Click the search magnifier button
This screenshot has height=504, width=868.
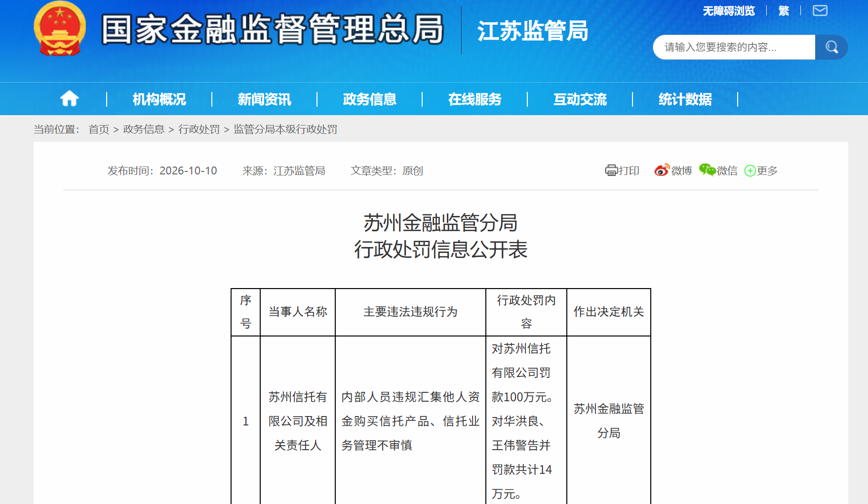point(831,47)
